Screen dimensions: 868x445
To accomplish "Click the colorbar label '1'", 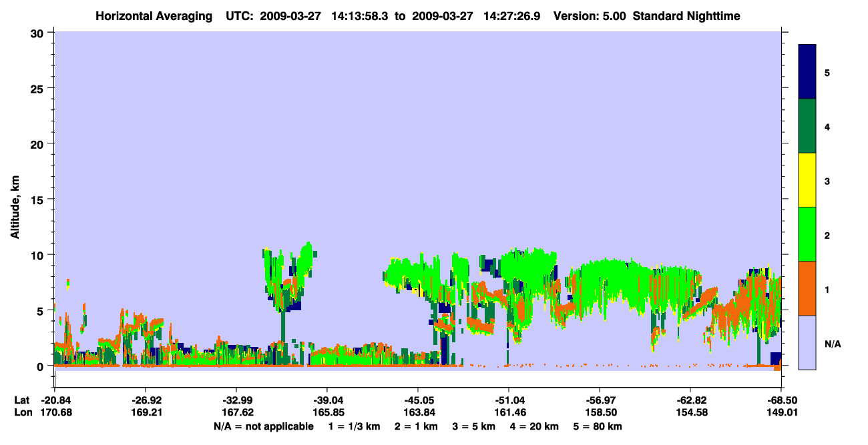I will click(x=827, y=290).
